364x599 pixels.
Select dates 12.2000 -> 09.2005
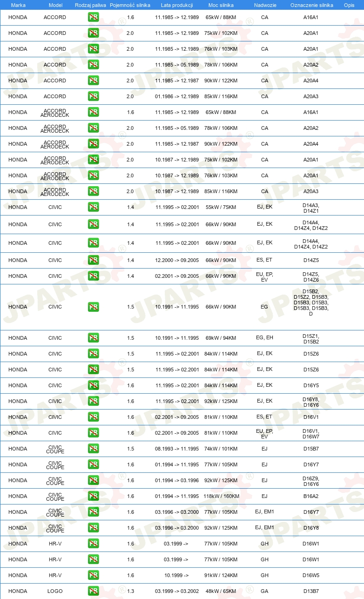[x=177, y=260]
